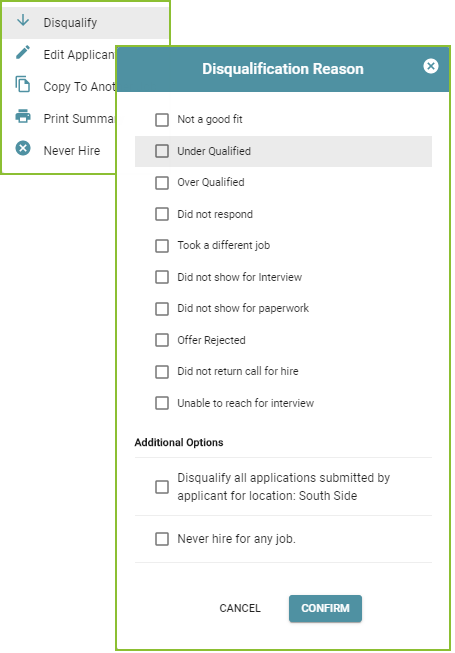Click the printer Print Summary icon
455x653 pixels.
click(23, 116)
